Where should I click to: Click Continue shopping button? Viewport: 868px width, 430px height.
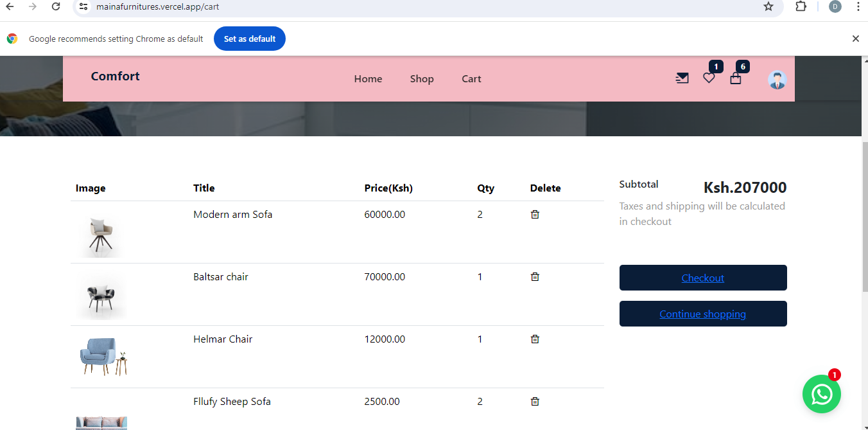tap(702, 314)
